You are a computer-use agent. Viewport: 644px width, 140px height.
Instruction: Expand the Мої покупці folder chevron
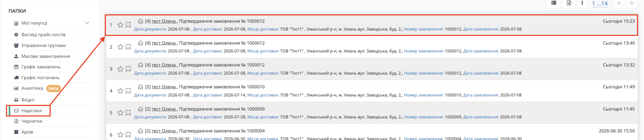(87, 23)
